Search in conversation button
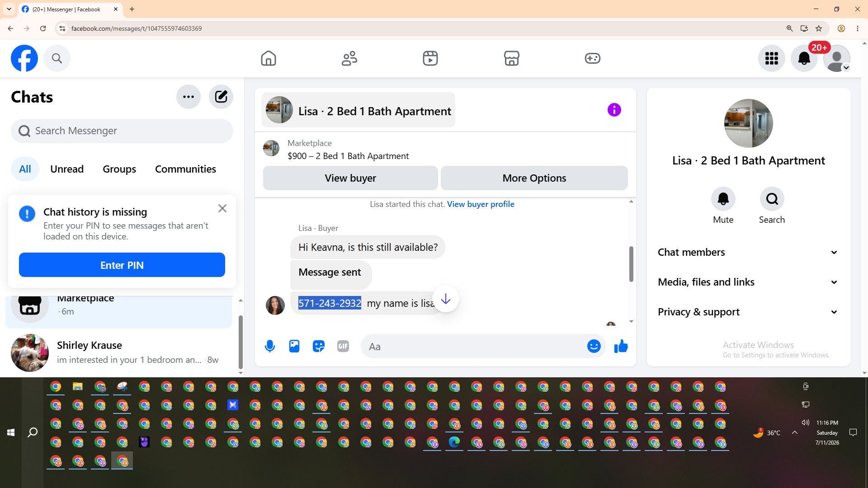The height and width of the screenshot is (488, 868). (772, 199)
